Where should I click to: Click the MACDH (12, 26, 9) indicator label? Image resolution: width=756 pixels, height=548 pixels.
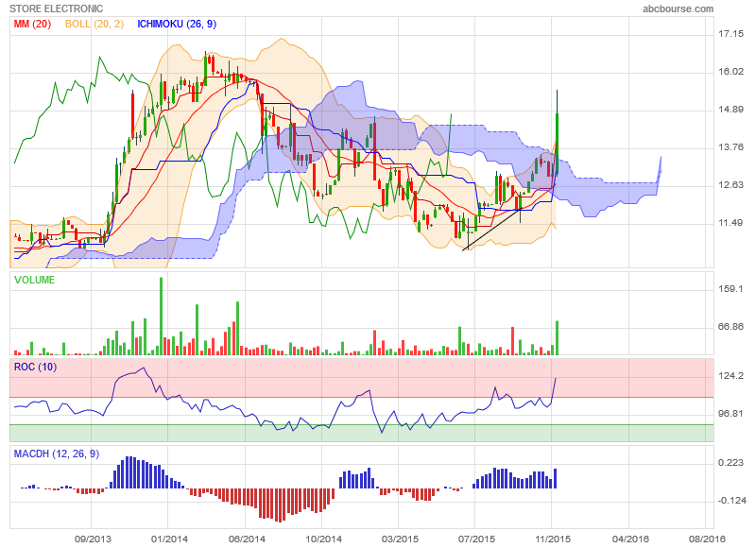pyautogui.click(x=57, y=454)
